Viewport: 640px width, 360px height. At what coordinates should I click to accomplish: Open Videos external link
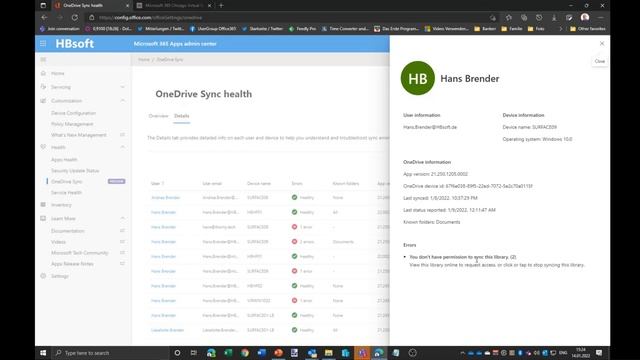pos(58,242)
